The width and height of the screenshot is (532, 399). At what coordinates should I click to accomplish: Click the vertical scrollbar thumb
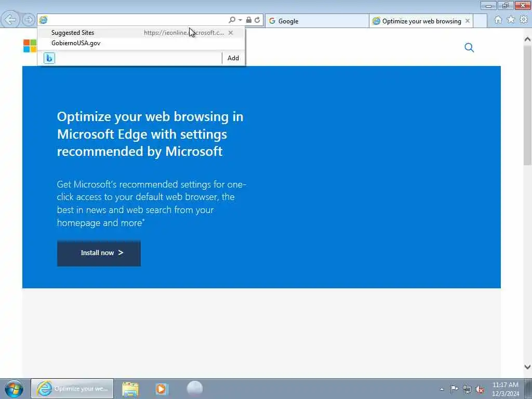click(527, 105)
